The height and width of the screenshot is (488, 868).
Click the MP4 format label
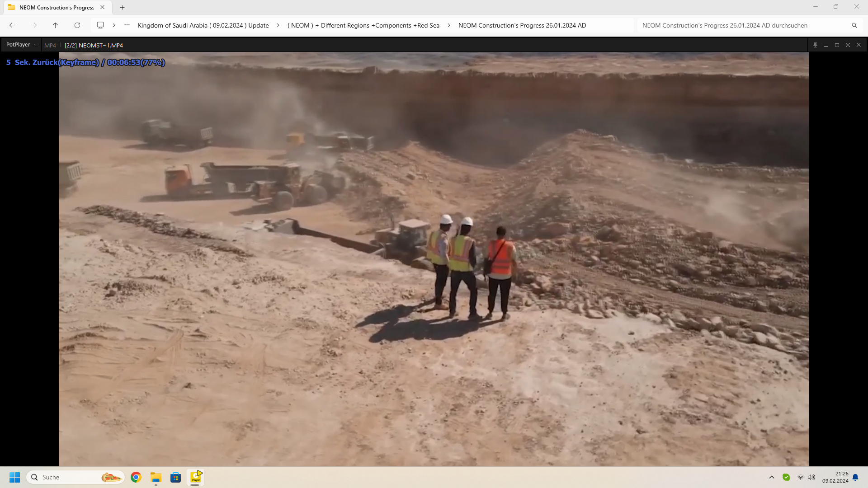tap(50, 45)
